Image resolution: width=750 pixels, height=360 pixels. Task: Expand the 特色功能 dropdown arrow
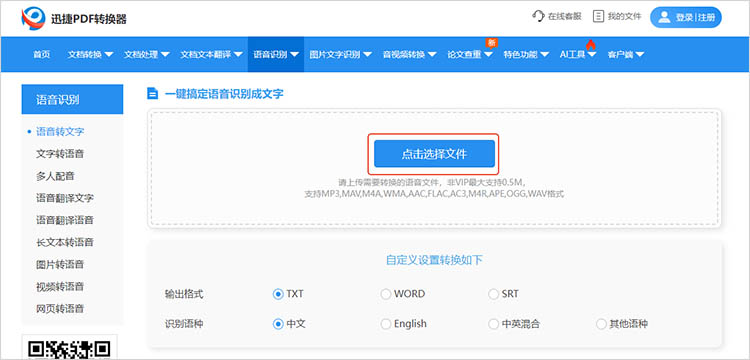[x=544, y=55]
